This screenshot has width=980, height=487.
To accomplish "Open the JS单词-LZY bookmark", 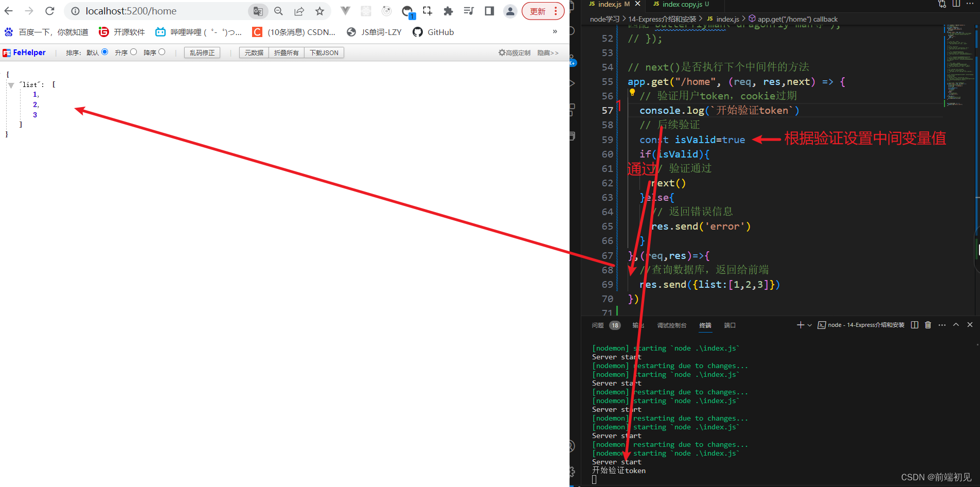I will (x=374, y=32).
